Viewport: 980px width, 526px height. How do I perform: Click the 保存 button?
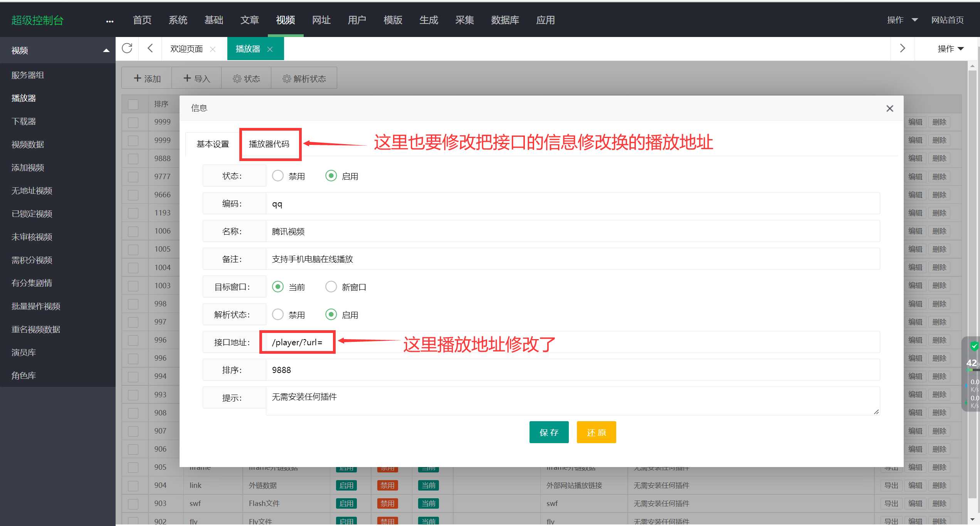pyautogui.click(x=549, y=432)
